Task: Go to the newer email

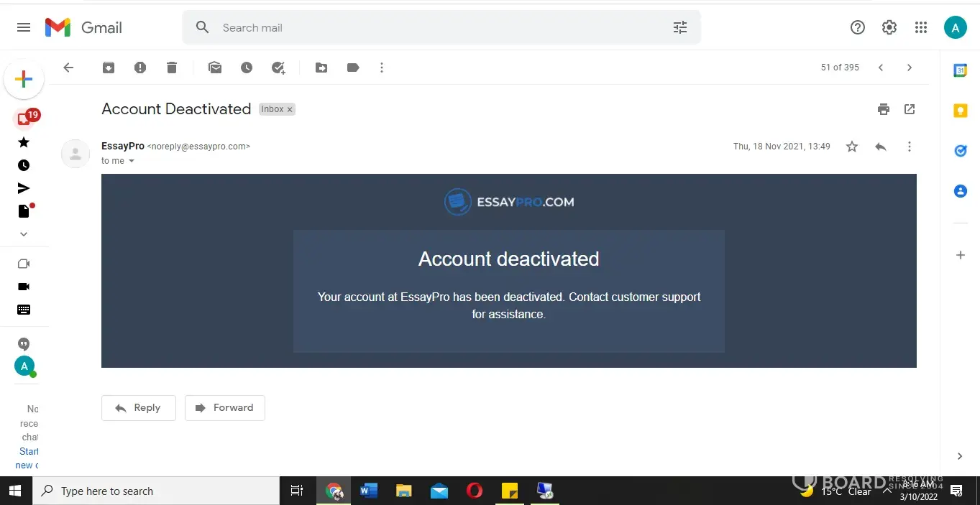Action: point(881,68)
